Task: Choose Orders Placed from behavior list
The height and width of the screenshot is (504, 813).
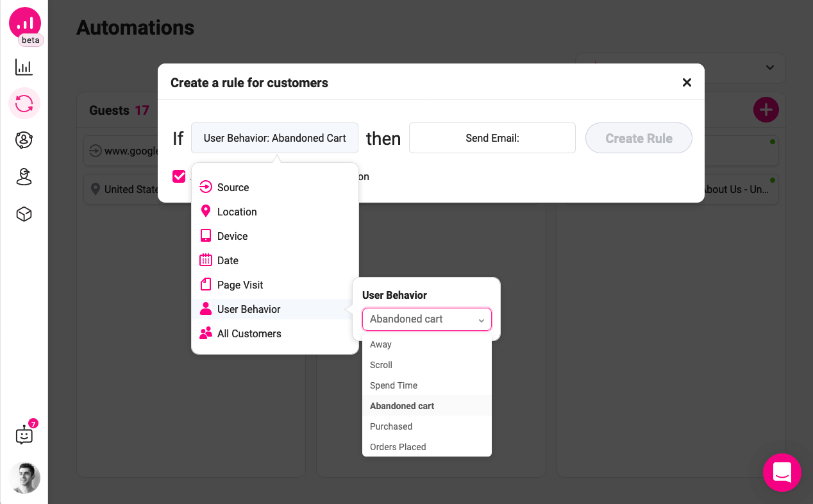Action: [427, 447]
